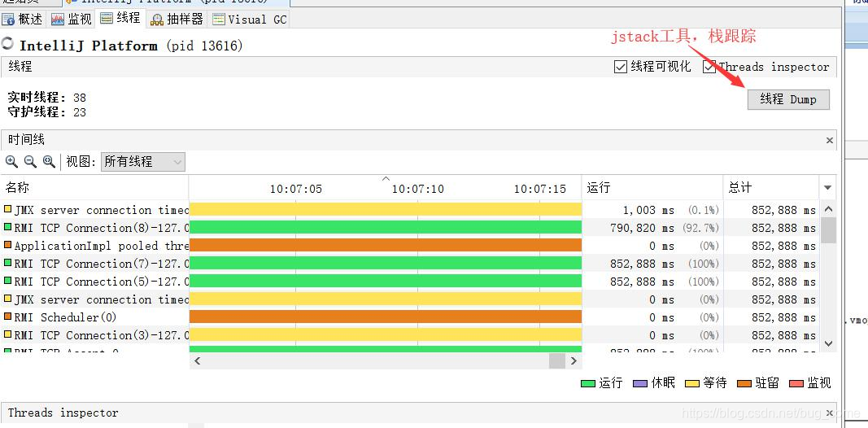This screenshot has height=428, width=868.
Task: Click the orange 驻留 legend swatch
Action: coord(744,383)
